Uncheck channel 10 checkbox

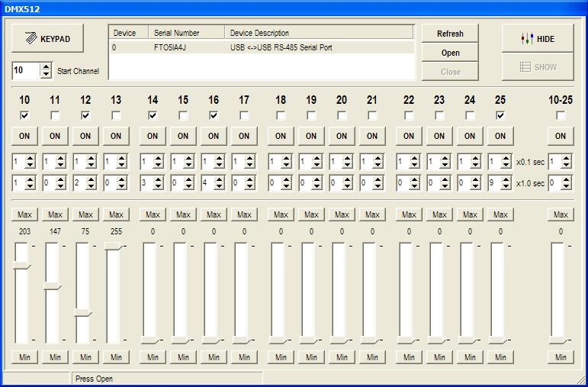click(24, 115)
